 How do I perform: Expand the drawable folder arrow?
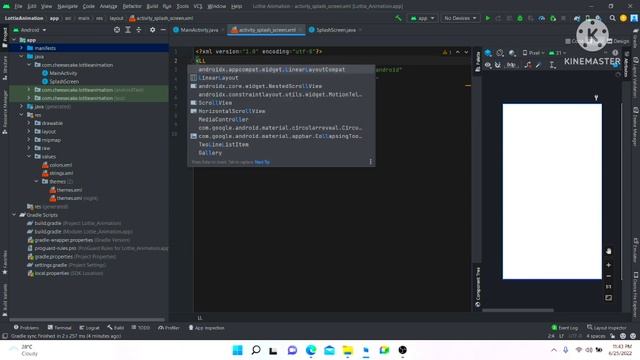pos(29,123)
